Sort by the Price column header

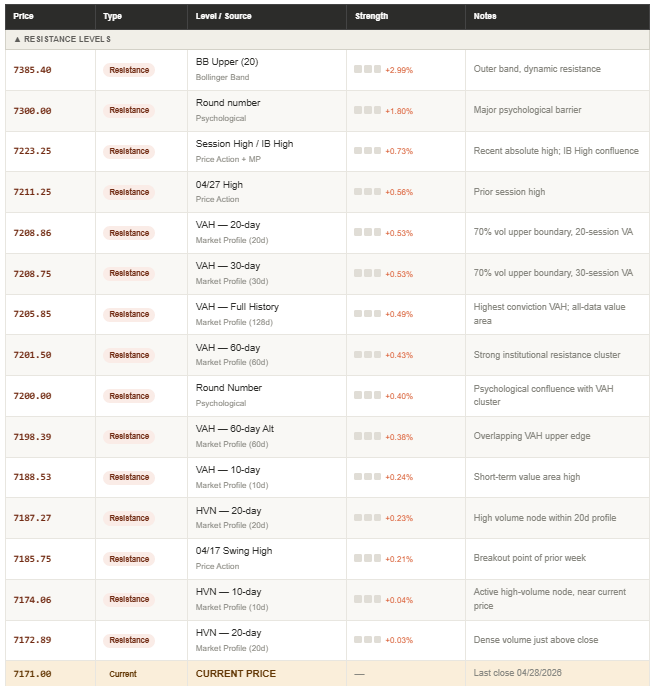(23, 16)
